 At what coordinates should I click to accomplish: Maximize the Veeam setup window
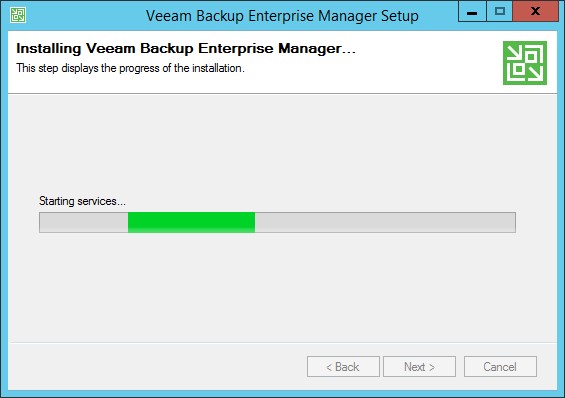click(x=499, y=11)
